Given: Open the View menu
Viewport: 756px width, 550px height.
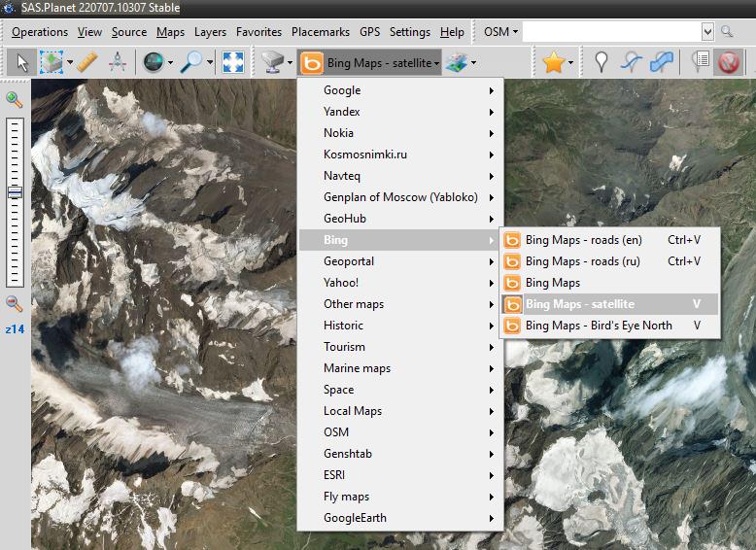Looking at the screenshot, I should [x=89, y=32].
